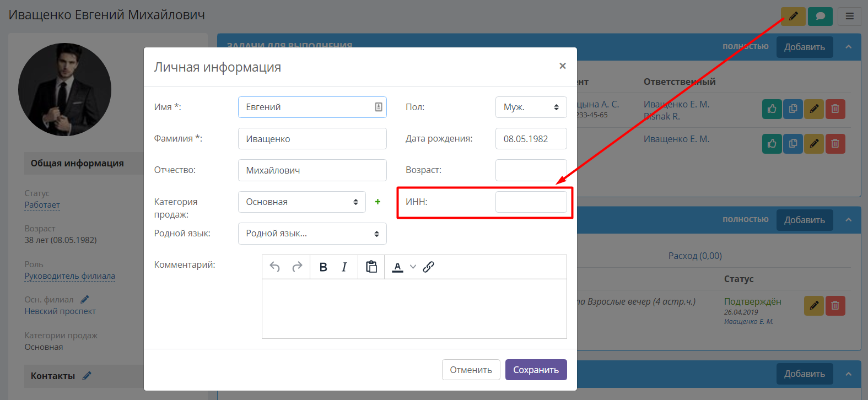The image size is (868, 400).
Task: Click the profile avatar photo
Action: click(64, 89)
